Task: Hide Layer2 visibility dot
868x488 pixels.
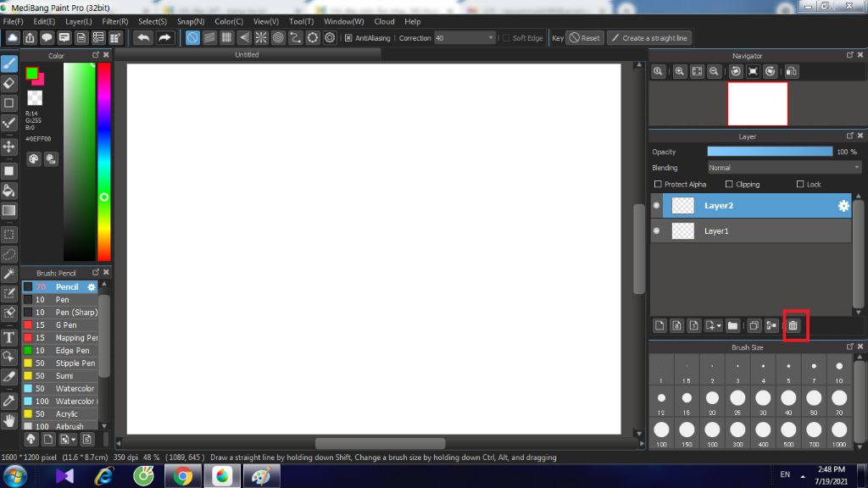Action: [x=657, y=205]
